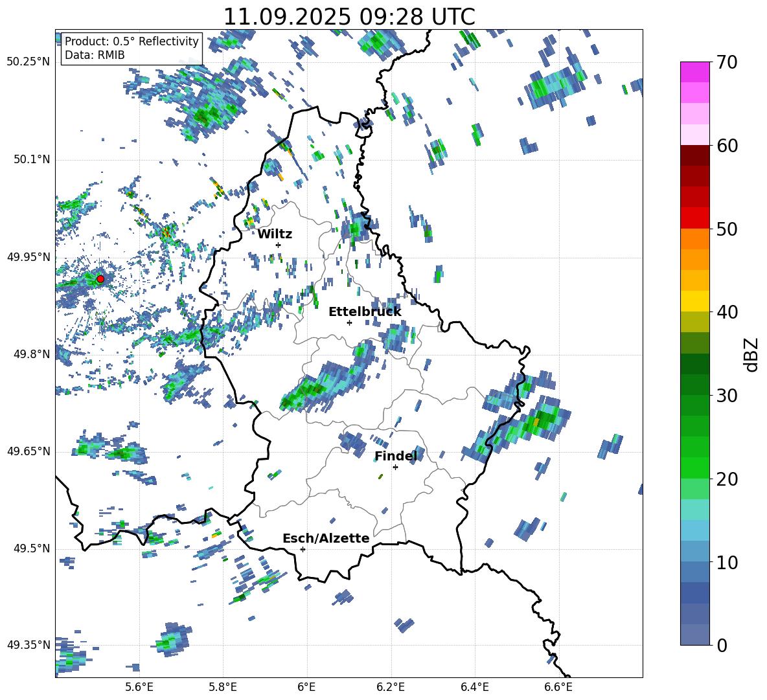Select the Wiltz city label
This screenshot has width=767, height=700.
click(x=275, y=234)
